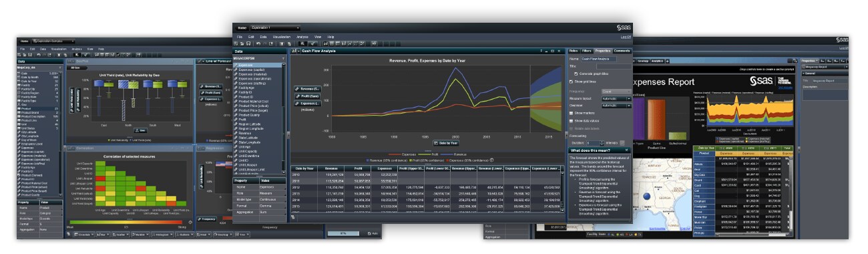Viewport: 868px width, 254px height.
Task: Click the info icon beside confidence legend
Action: pos(491,160)
